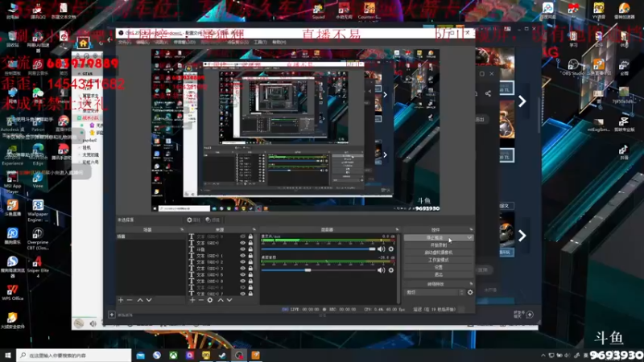
Task: Open 腾讯QQ desktop shortcut
Action: click(x=37, y=10)
